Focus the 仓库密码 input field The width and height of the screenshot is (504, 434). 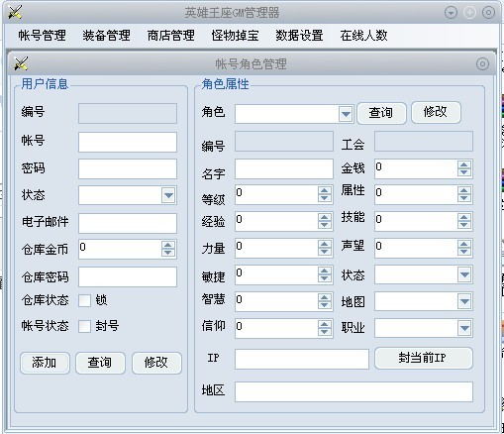(x=128, y=276)
